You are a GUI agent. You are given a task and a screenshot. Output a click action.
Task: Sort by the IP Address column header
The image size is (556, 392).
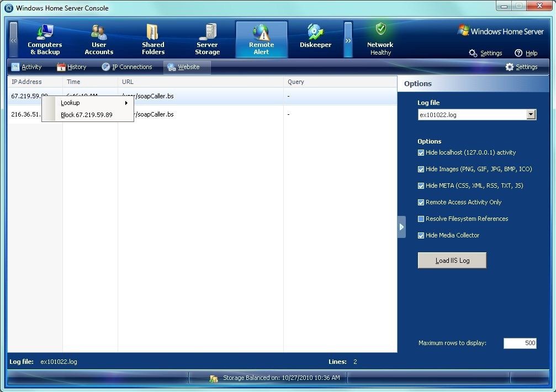[35, 82]
